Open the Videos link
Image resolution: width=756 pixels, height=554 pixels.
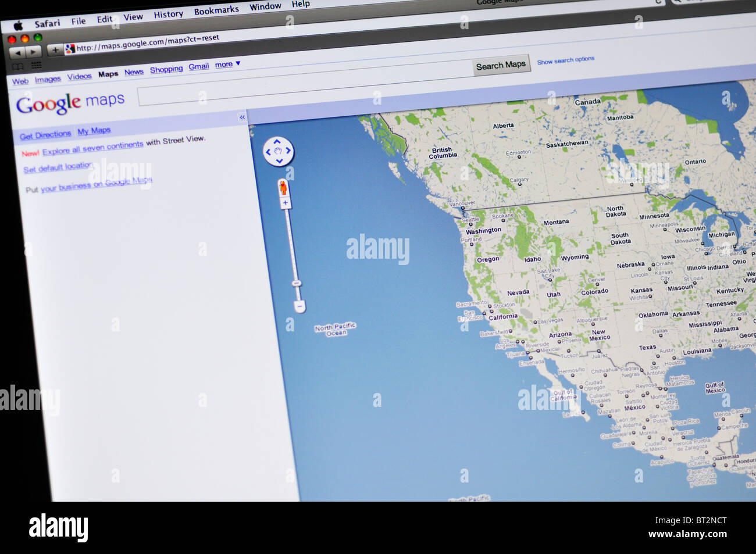(x=79, y=77)
